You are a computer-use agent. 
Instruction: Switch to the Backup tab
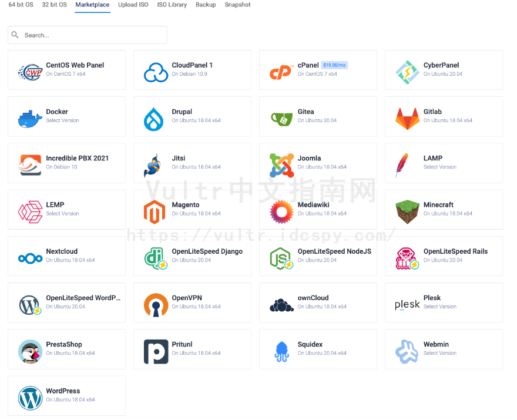[206, 5]
